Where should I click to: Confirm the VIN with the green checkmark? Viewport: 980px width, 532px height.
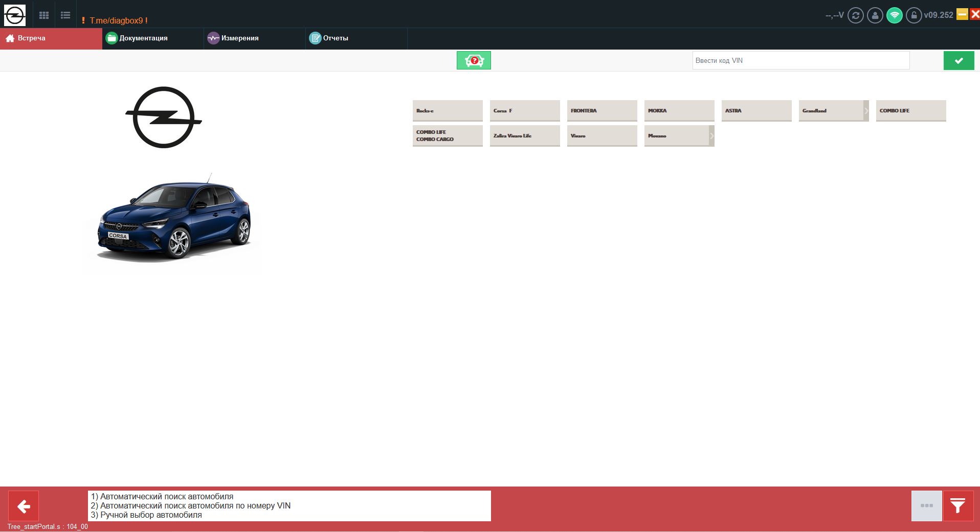click(959, 60)
